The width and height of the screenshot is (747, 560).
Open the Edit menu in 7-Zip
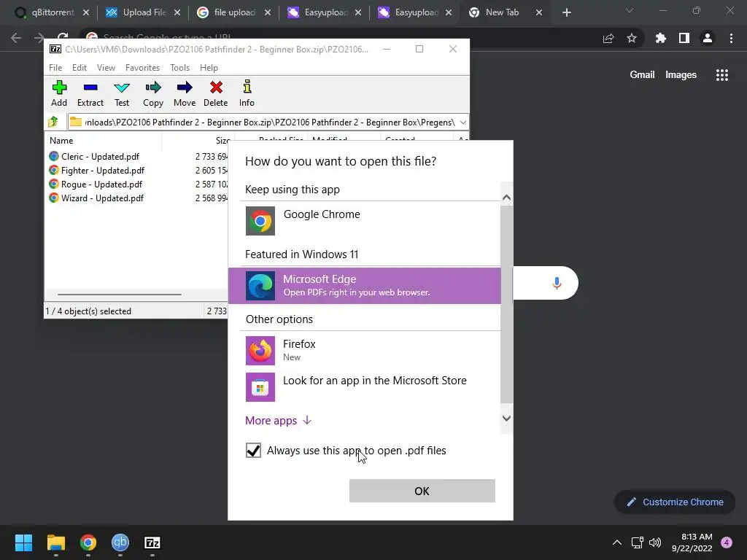point(80,68)
